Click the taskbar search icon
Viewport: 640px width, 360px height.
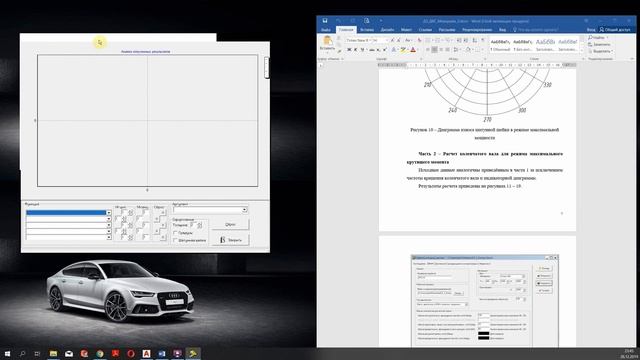point(22,353)
